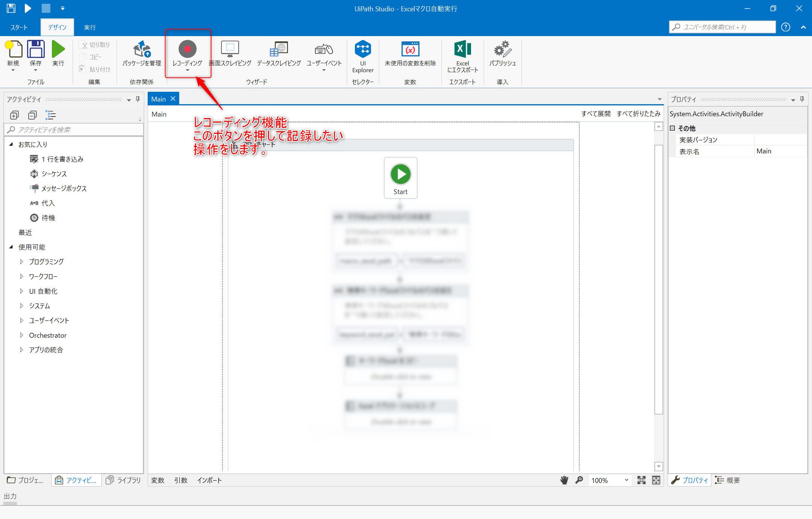Open the zoom 100% dropdown
This screenshot has width=812, height=519.
click(x=627, y=480)
